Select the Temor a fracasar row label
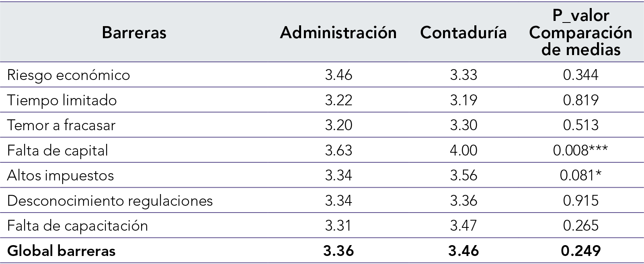This screenshot has height=264, width=644. click(x=61, y=125)
